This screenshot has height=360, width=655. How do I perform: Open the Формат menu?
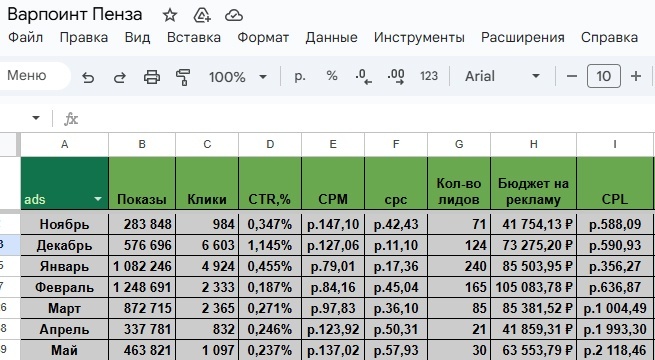(263, 38)
